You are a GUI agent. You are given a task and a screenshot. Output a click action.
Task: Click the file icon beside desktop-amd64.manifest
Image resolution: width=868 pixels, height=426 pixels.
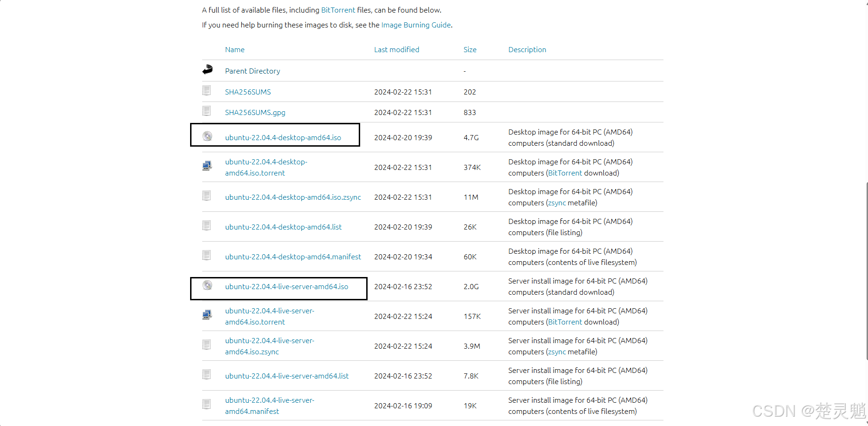(x=207, y=256)
